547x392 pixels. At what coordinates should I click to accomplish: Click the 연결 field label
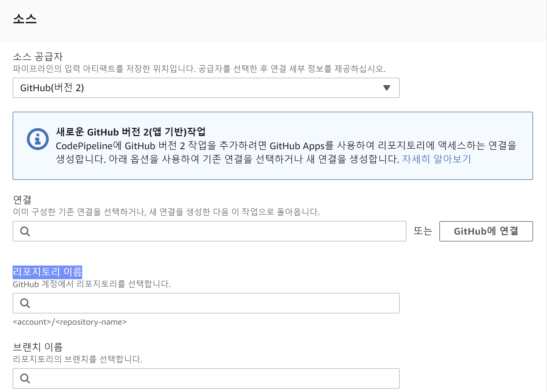[22, 200]
